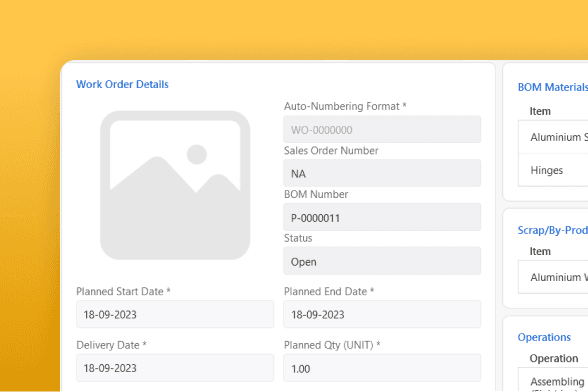The height and width of the screenshot is (392, 588).
Task: Open the Scrap/By-Product section heading
Action: point(553,230)
